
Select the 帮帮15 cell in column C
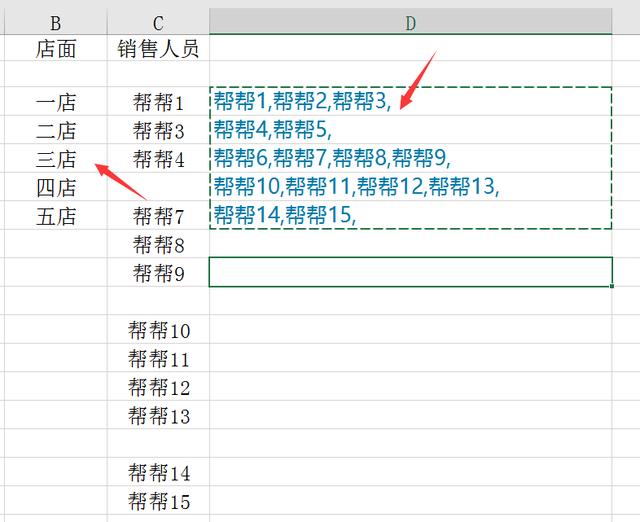pos(159,501)
